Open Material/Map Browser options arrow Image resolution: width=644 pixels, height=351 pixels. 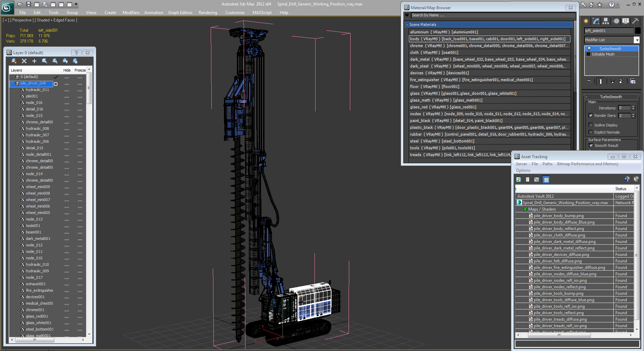point(407,15)
